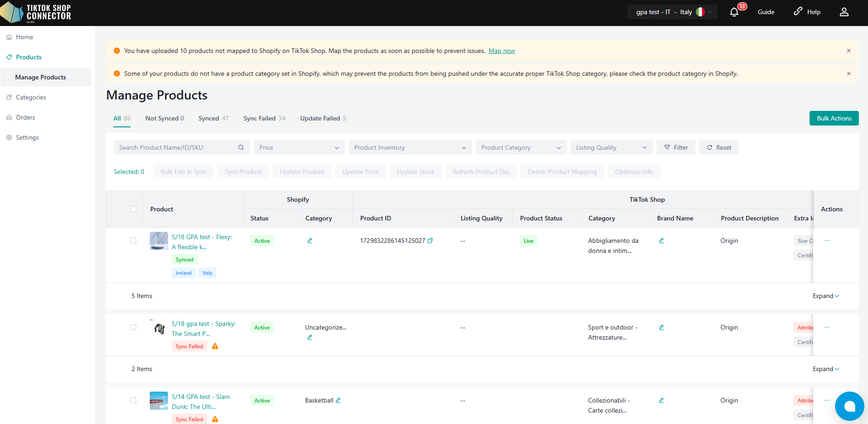Open the Guide link in header
This screenshot has width=868, height=424.
pyautogui.click(x=766, y=12)
